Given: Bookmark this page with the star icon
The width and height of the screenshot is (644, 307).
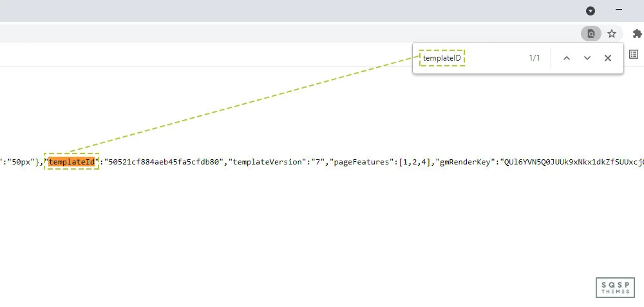Looking at the screenshot, I should click(x=612, y=34).
